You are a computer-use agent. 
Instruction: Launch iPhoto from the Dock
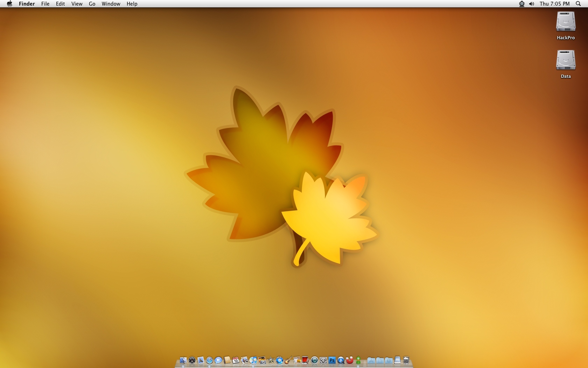pyautogui.click(x=262, y=360)
